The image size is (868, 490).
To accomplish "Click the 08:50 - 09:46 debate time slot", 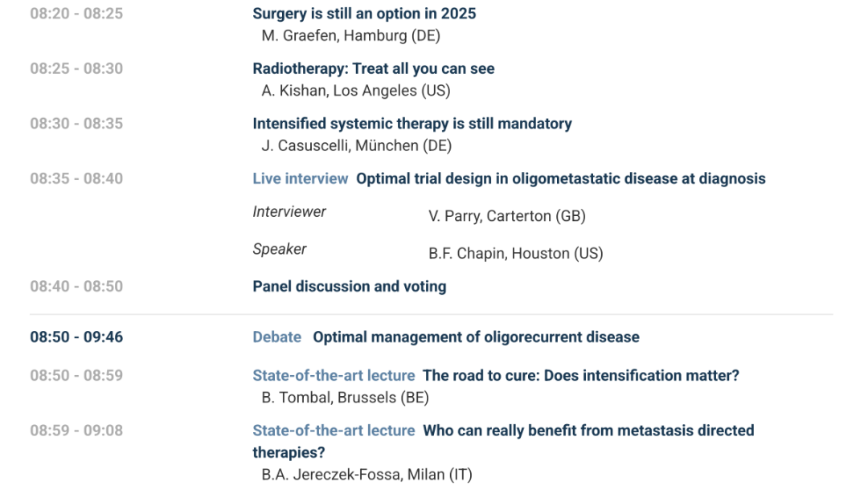I will pyautogui.click(x=76, y=337).
